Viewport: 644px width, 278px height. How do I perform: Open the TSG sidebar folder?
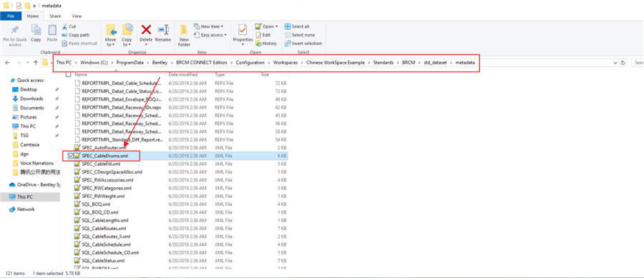(24, 135)
